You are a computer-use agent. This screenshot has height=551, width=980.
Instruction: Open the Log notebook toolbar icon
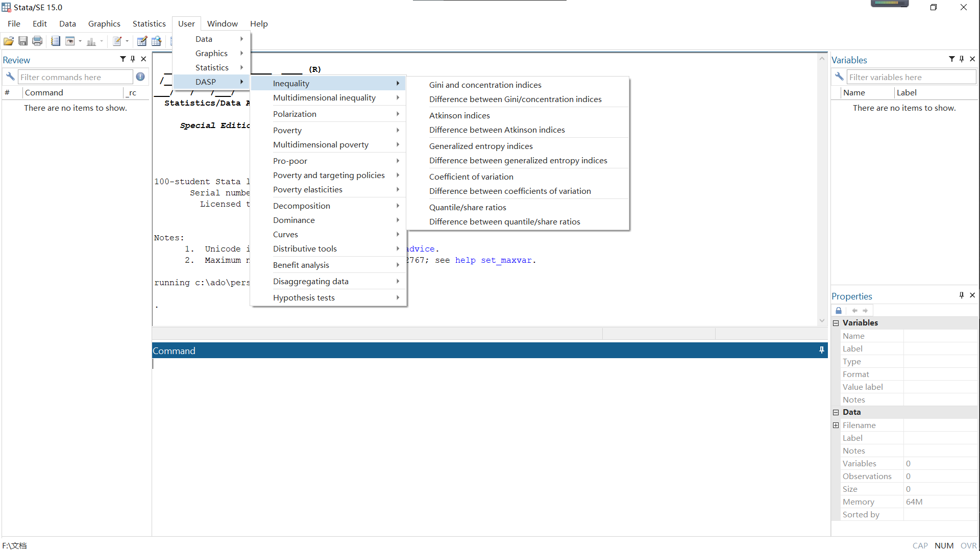coord(56,41)
